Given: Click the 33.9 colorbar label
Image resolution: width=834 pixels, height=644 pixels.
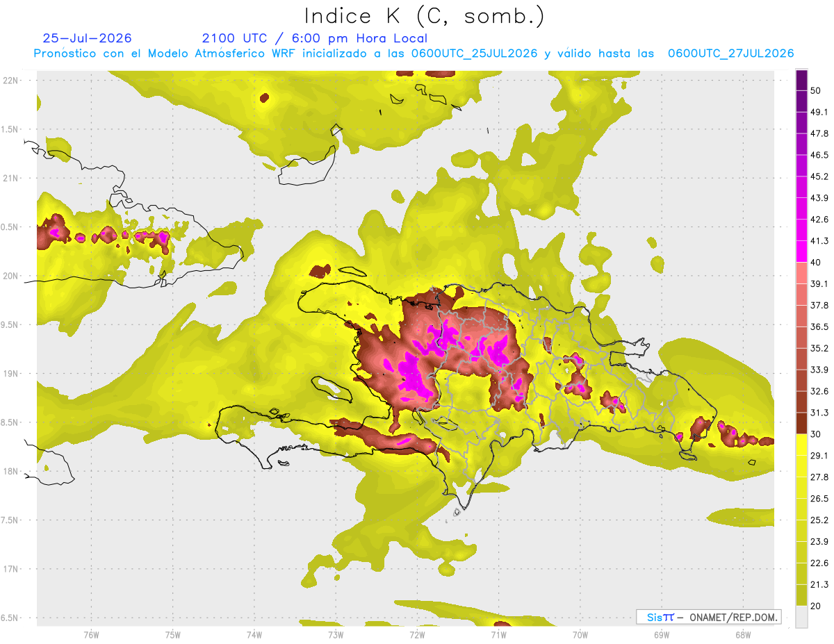Looking at the screenshot, I should 819,370.
